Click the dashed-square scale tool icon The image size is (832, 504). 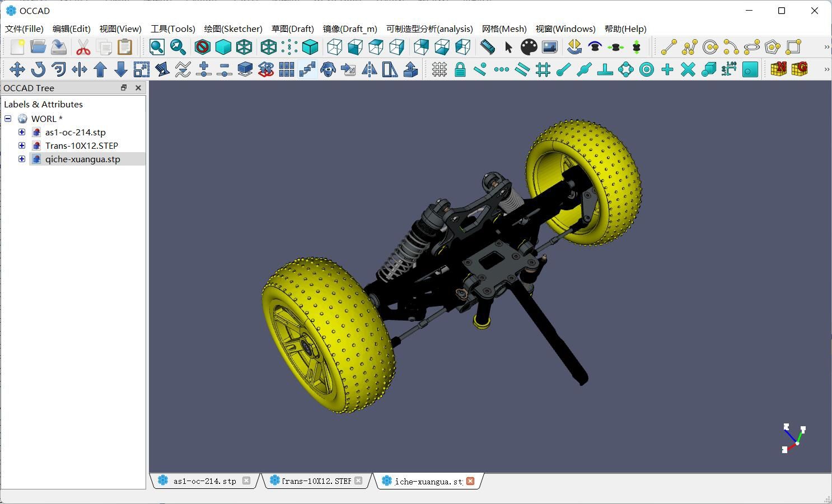142,69
